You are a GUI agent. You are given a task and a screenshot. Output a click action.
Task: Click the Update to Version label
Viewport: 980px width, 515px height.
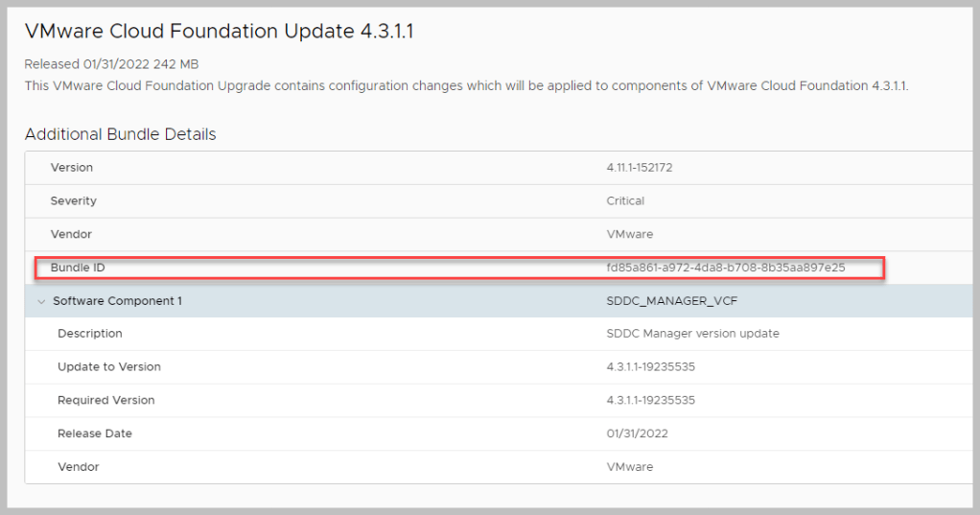[x=109, y=367]
